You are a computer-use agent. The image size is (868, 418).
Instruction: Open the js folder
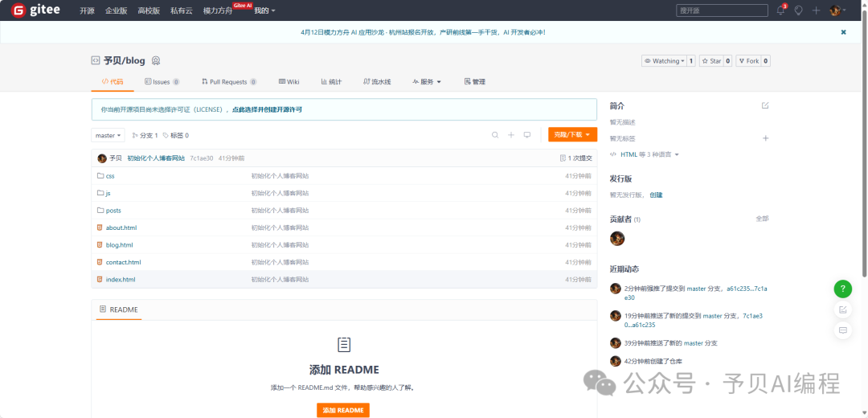[x=108, y=193]
